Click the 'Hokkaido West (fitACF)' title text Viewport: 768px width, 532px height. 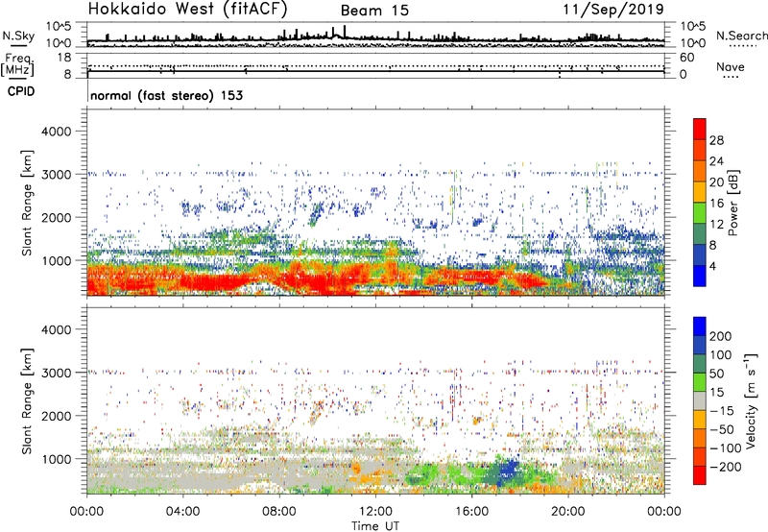(187, 10)
